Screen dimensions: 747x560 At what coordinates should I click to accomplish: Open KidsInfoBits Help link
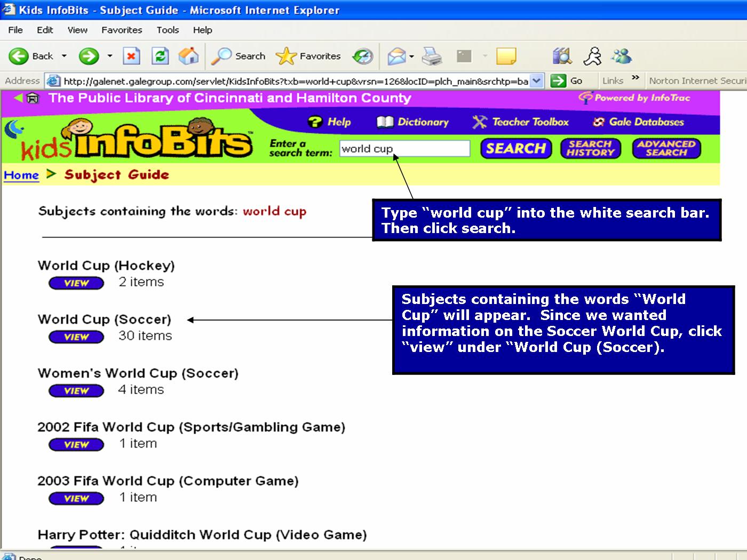click(329, 122)
